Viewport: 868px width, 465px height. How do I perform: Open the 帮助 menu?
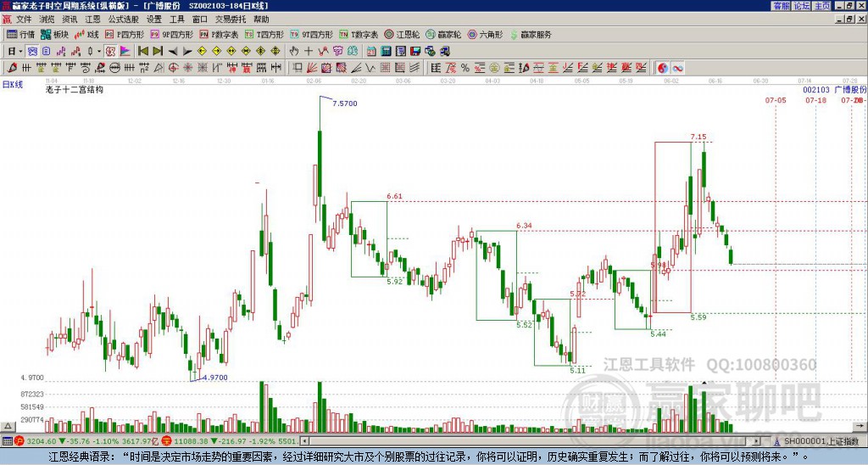(261, 20)
